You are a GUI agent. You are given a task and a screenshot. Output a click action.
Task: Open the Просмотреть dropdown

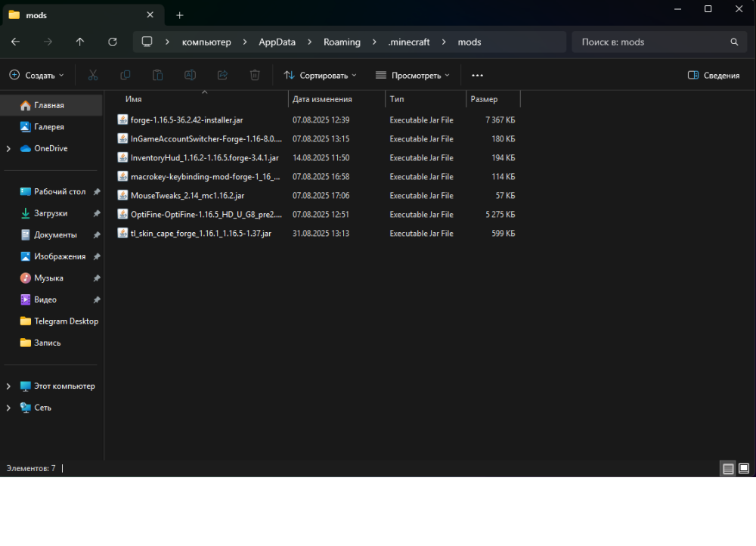(x=413, y=75)
